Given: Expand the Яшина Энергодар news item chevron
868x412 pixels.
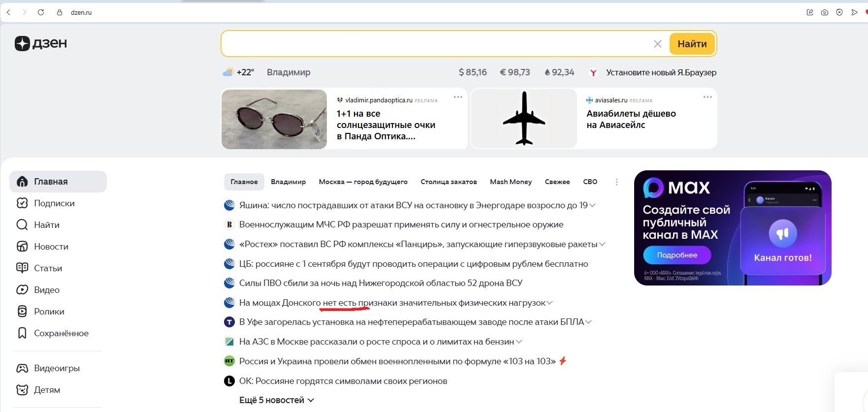Looking at the screenshot, I should (592, 205).
